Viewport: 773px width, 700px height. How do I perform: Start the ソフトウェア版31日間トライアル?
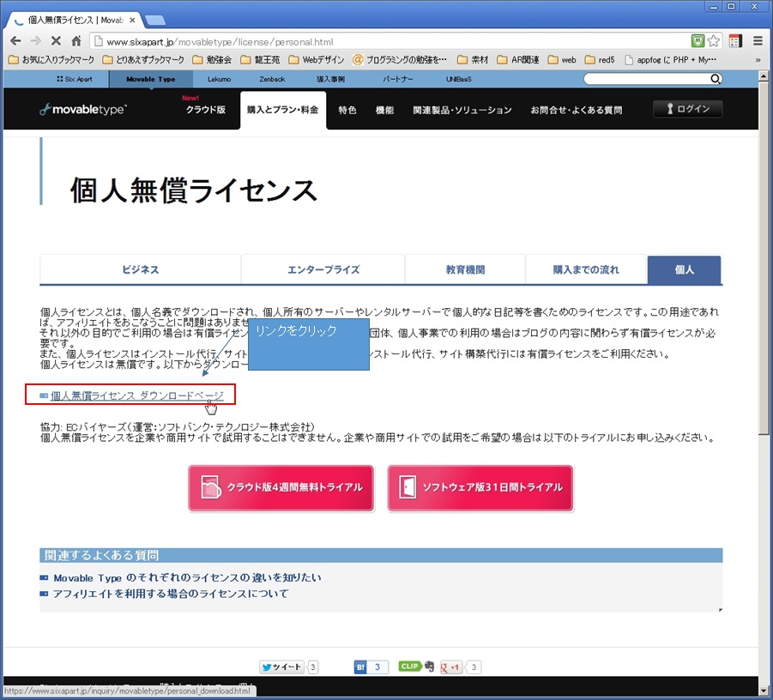480,488
